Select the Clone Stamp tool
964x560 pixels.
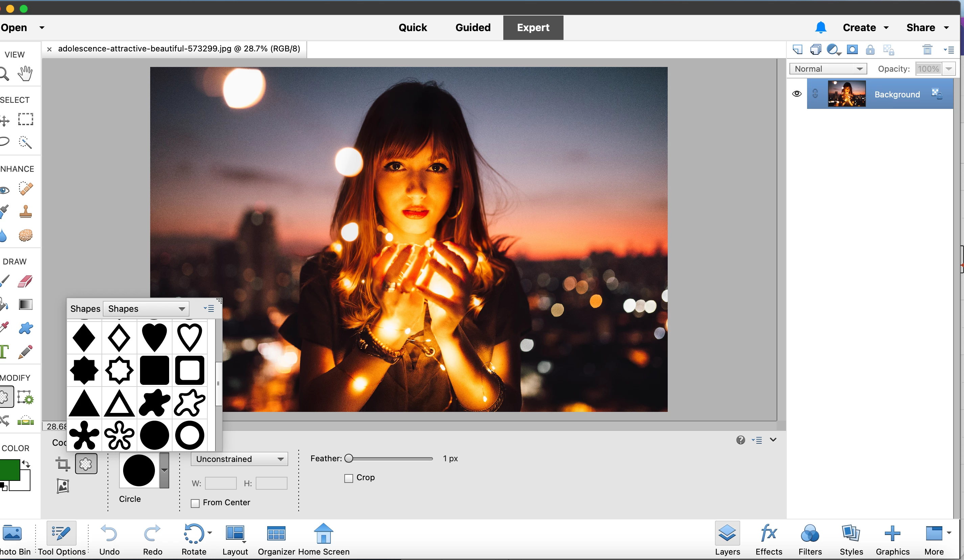(26, 212)
